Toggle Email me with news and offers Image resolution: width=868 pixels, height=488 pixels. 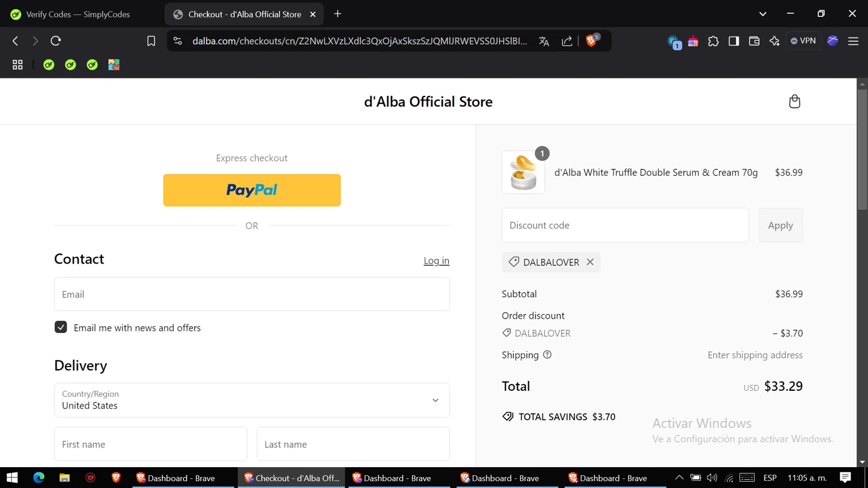coord(61,327)
